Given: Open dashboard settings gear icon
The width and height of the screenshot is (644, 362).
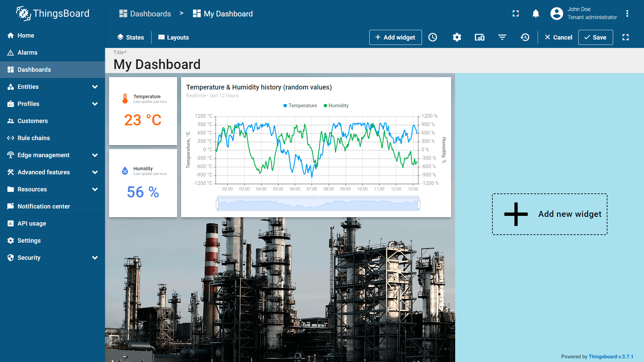Looking at the screenshot, I should 457,37.
